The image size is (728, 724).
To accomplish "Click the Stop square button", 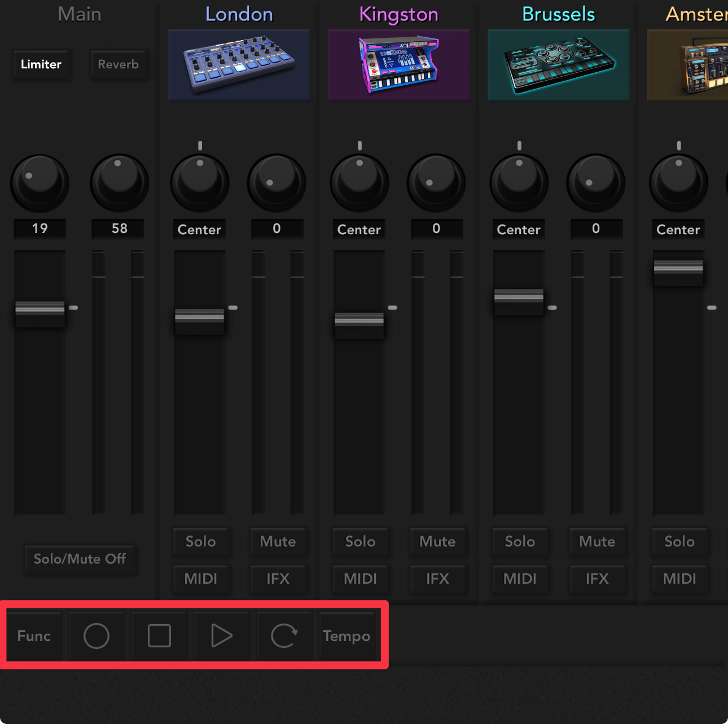I will [x=159, y=636].
